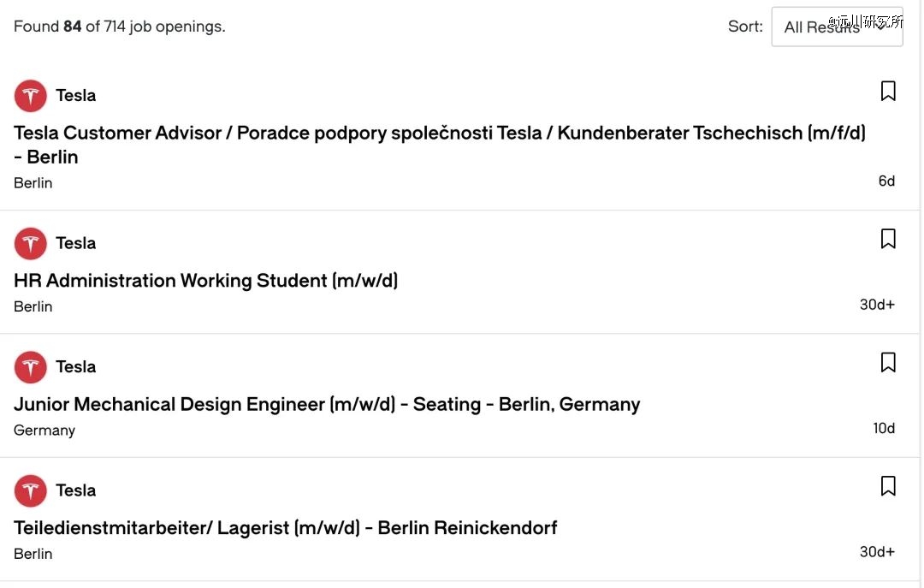This screenshot has width=924, height=588.
Task: Click Germany location under Junior Mechanical job
Action: [44, 431]
